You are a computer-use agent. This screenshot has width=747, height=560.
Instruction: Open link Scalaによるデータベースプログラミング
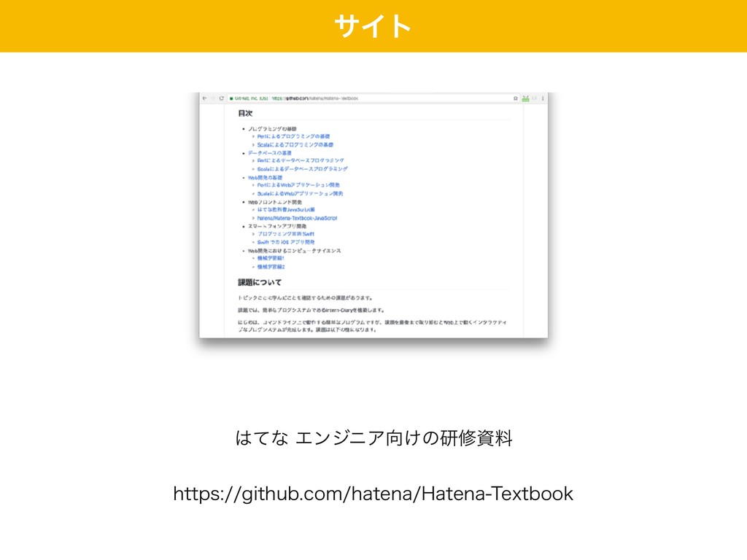click(x=303, y=169)
